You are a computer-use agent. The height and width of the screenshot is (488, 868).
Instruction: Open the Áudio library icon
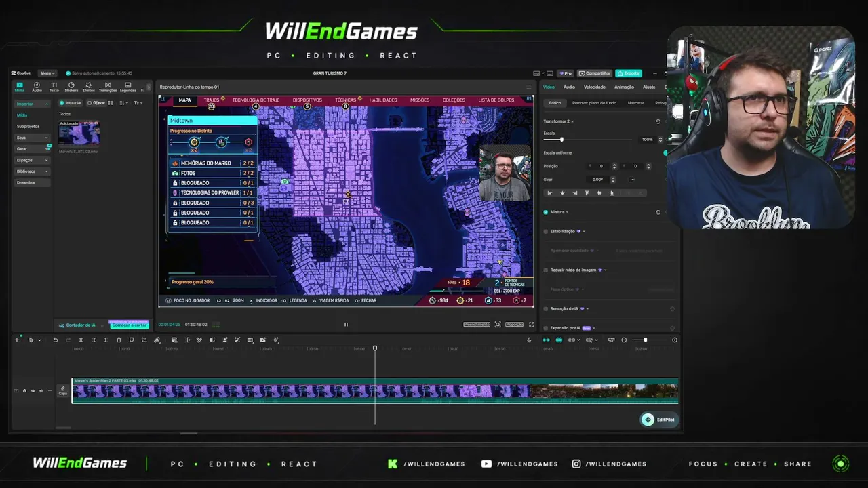tap(37, 87)
